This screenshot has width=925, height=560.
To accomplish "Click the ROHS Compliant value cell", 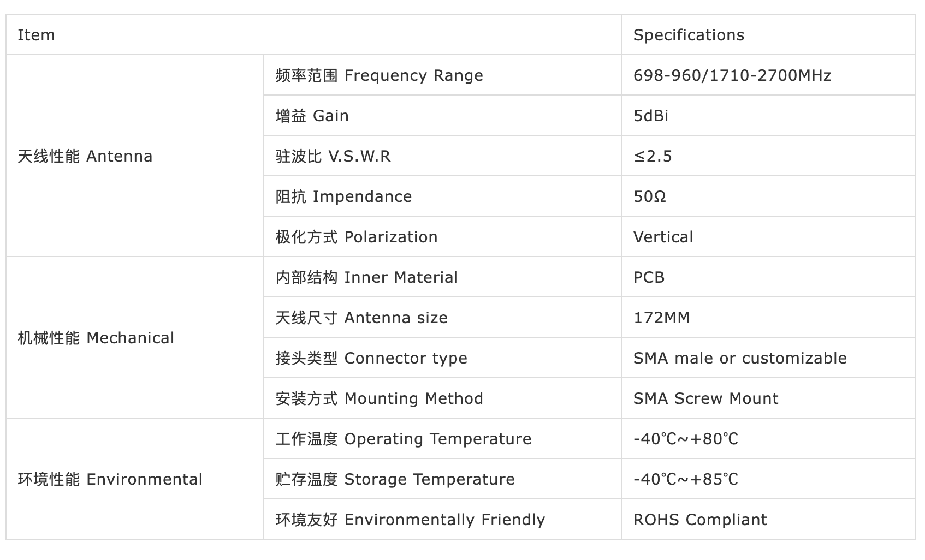I will [768, 520].
